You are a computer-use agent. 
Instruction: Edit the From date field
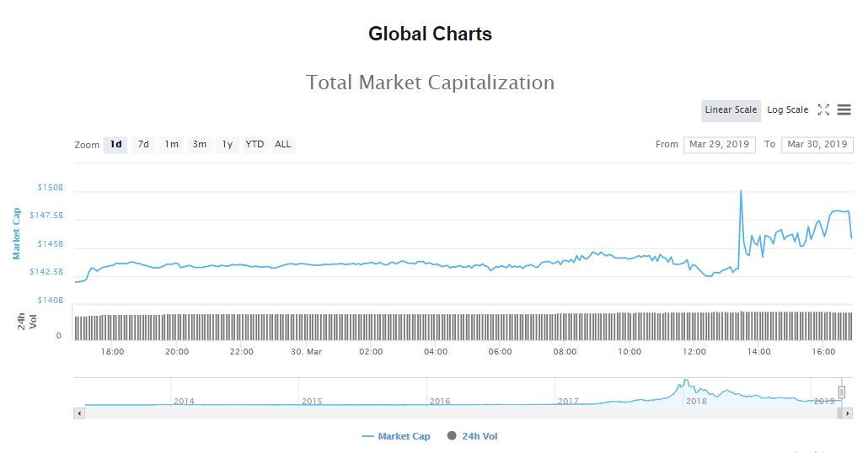point(719,145)
